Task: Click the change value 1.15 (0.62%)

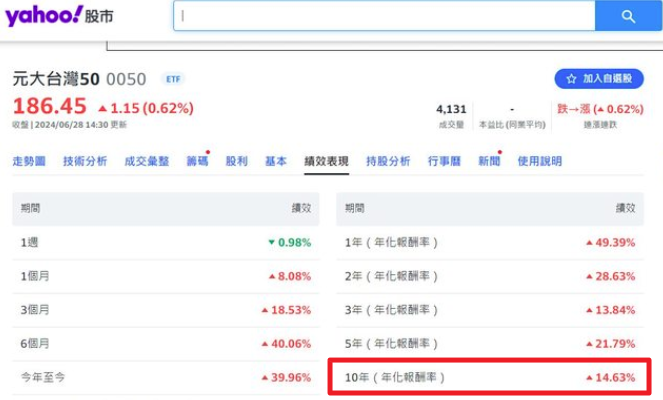Action: [x=146, y=108]
